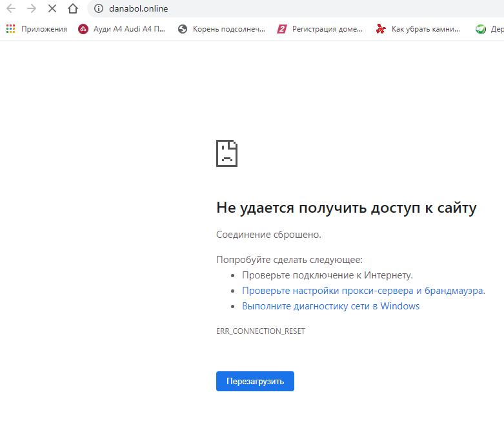Image resolution: width=504 pixels, height=428 pixels.
Task: Click the sad page error icon
Action: 227,153
